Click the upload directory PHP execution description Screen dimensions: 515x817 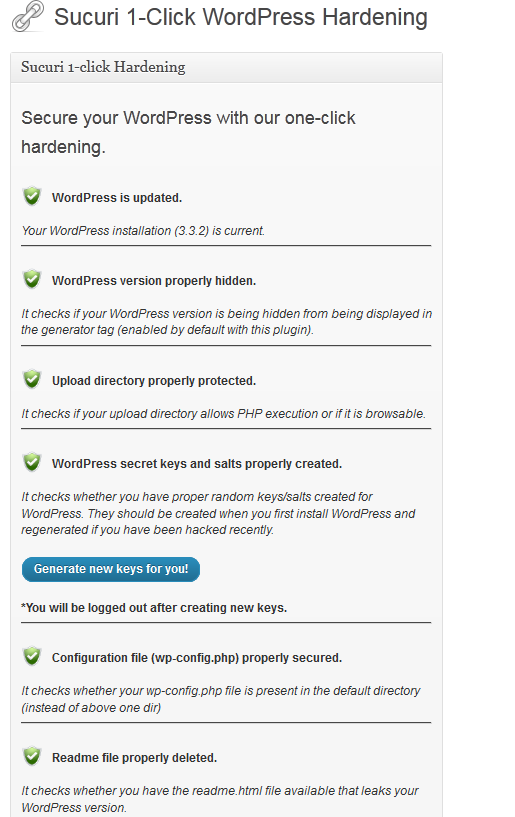pos(223,414)
